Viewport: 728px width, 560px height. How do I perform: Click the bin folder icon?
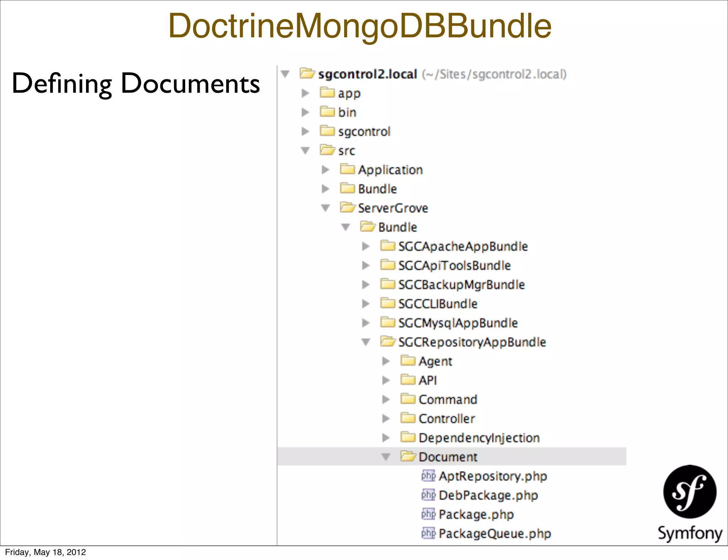pyautogui.click(x=327, y=112)
